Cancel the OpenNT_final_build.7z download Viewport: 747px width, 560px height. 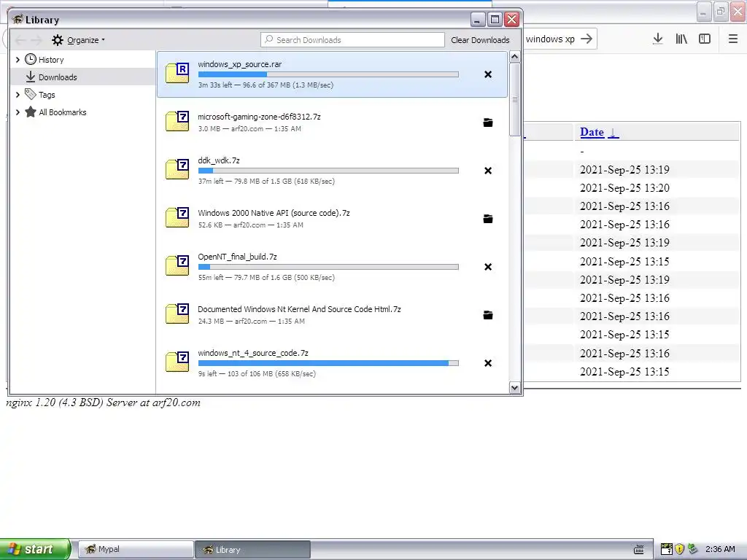(488, 267)
